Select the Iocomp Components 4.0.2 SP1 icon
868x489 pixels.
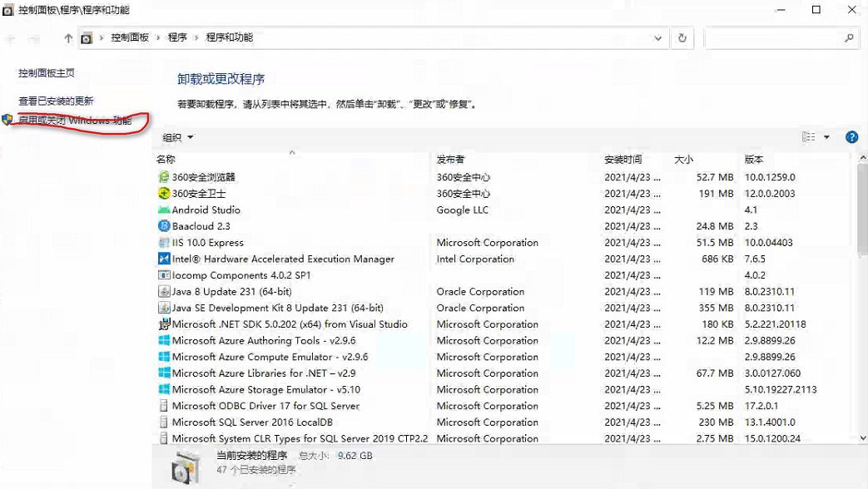[x=164, y=275]
